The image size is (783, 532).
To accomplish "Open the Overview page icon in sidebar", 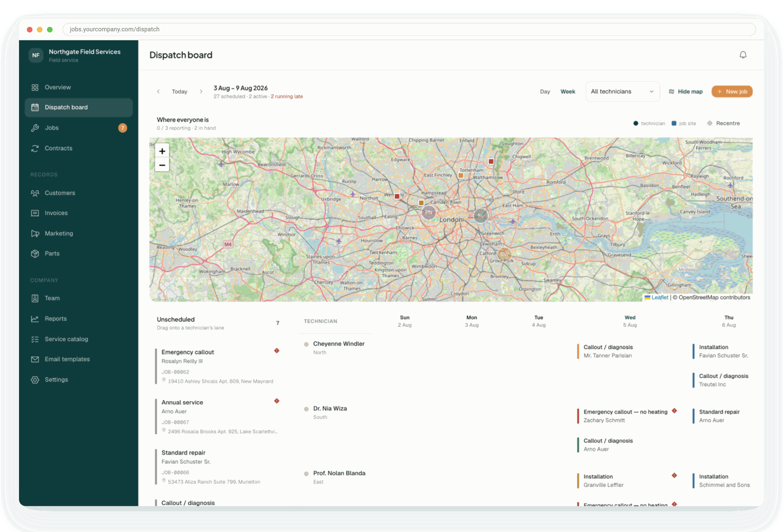I will (35, 87).
